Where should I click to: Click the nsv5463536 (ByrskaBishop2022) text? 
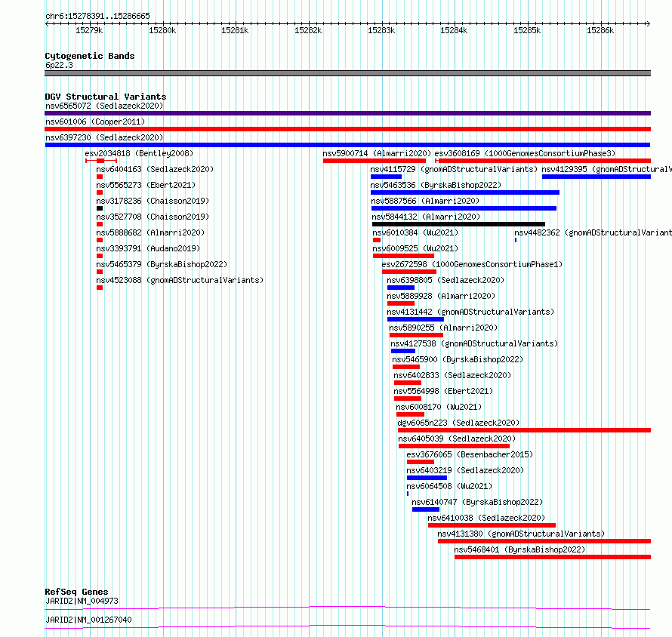436,185
